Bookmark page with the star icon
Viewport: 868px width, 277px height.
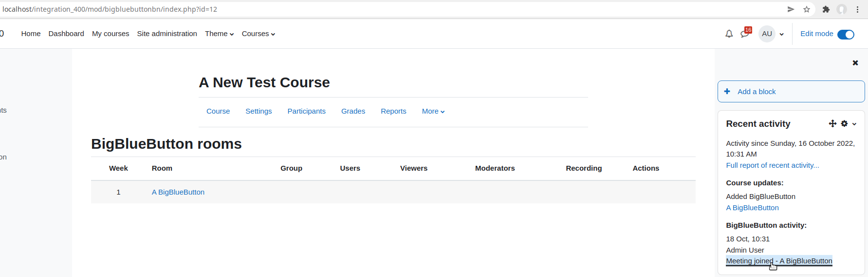[807, 9]
